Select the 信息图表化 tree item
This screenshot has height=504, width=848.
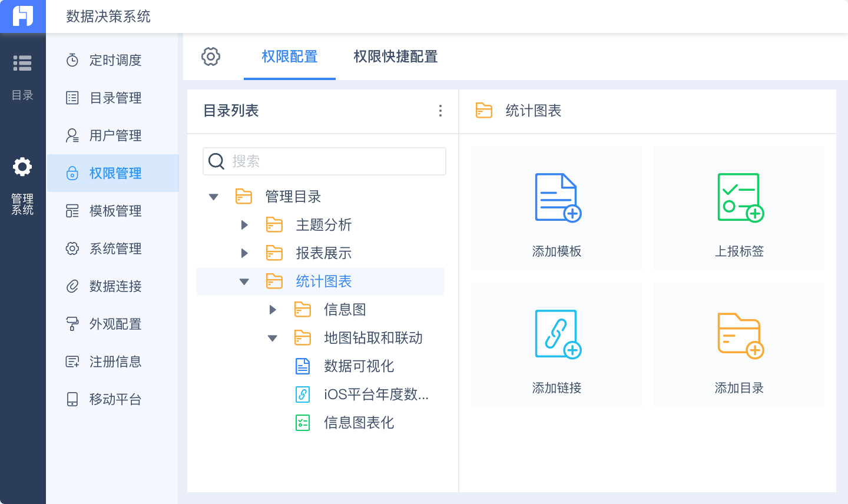359,423
